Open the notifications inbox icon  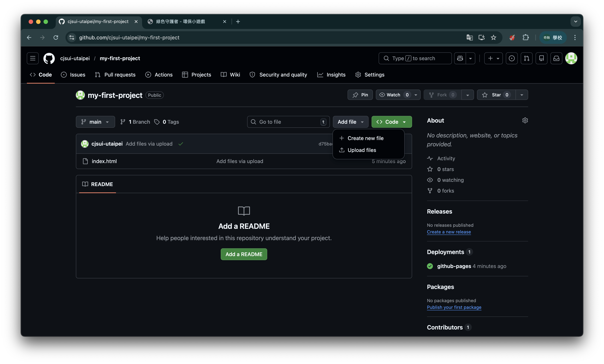pos(556,58)
